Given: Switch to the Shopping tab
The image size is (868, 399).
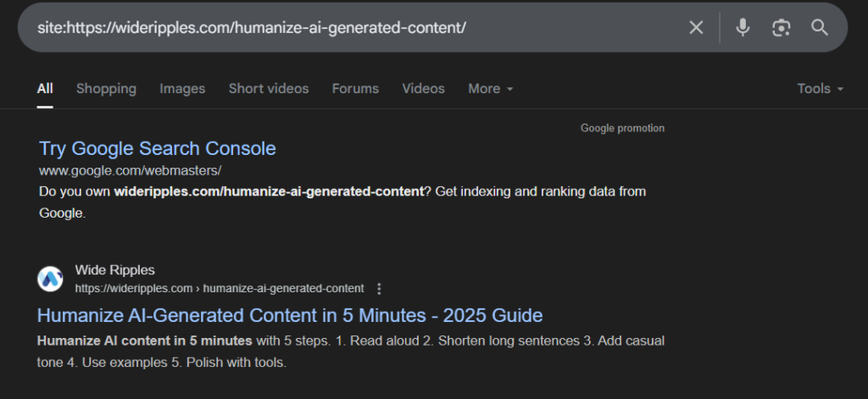Looking at the screenshot, I should [x=106, y=89].
